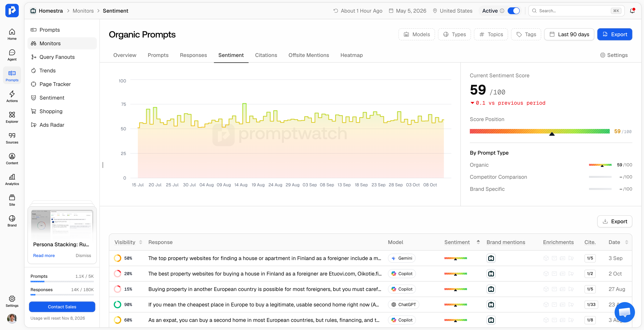The height and width of the screenshot is (330, 644).
Task: Open the Content sidebar icon
Action: [x=12, y=159]
